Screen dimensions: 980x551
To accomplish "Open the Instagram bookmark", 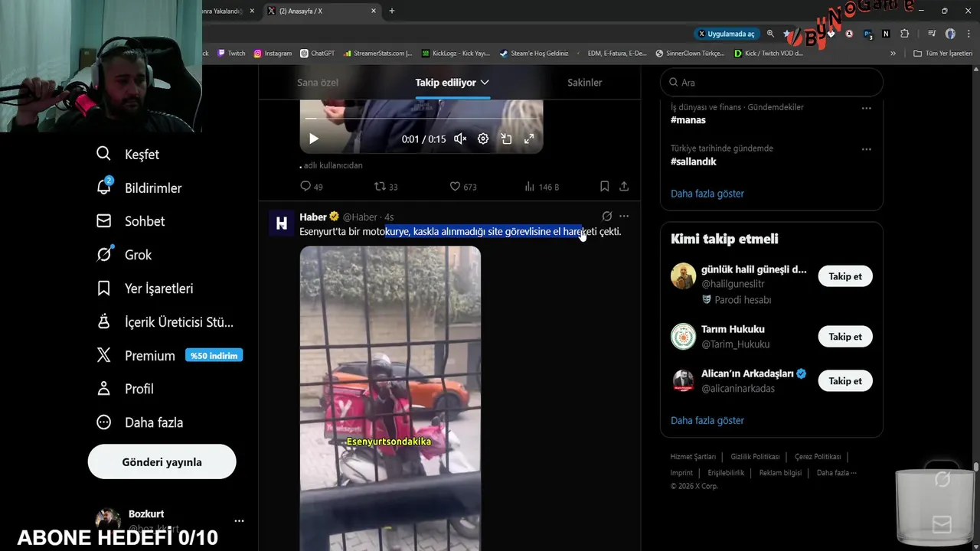I will pyautogui.click(x=273, y=54).
